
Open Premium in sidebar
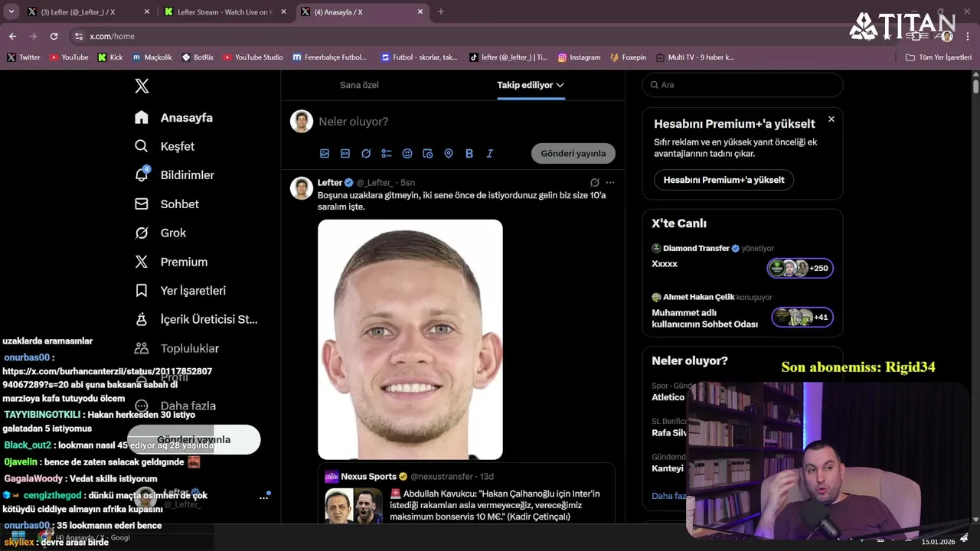click(171, 262)
